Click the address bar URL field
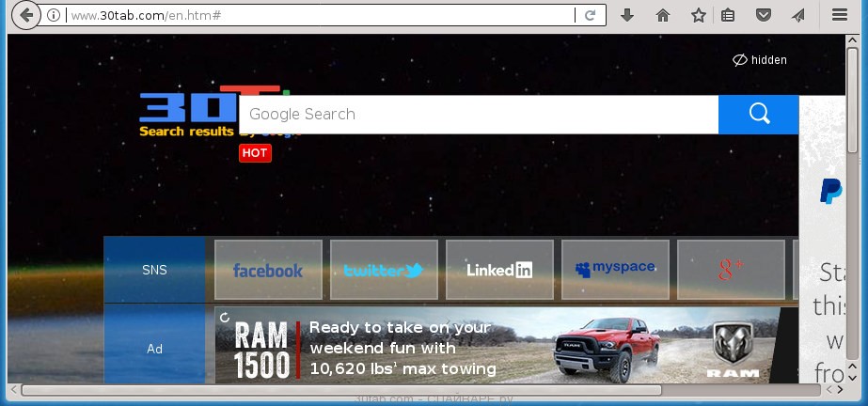This screenshot has height=406, width=868. coord(321,15)
